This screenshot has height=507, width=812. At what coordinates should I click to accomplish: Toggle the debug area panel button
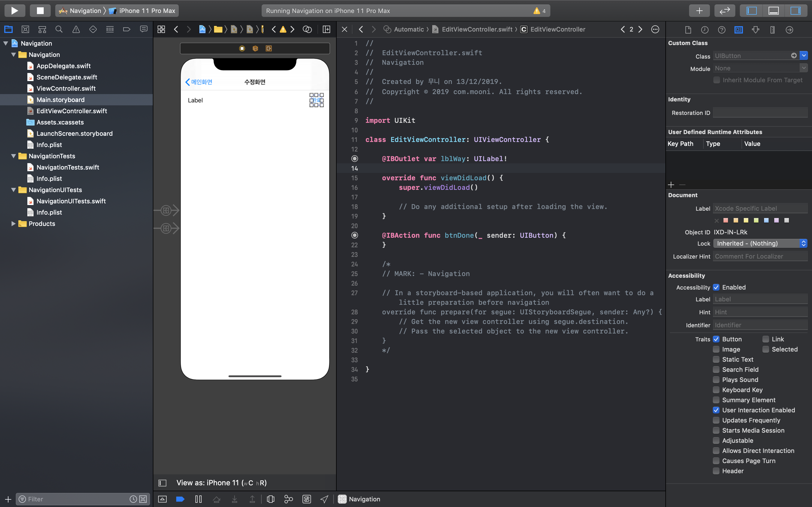click(773, 10)
